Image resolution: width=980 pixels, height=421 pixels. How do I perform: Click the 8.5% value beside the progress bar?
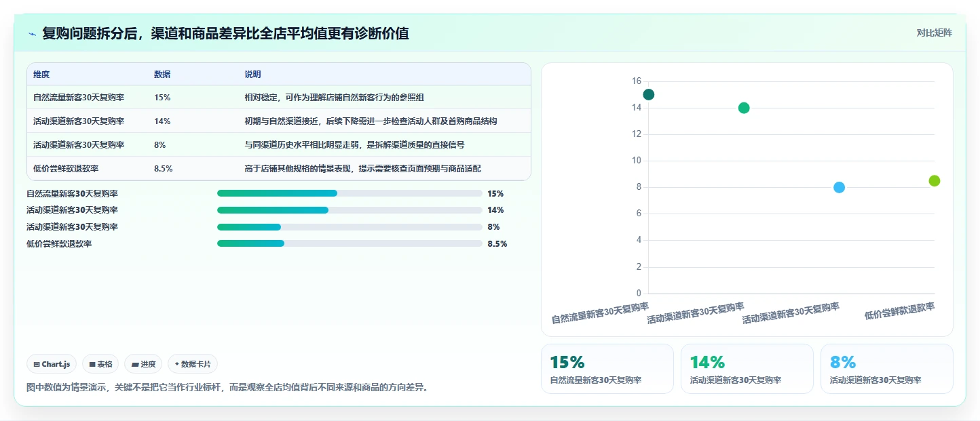click(x=497, y=244)
